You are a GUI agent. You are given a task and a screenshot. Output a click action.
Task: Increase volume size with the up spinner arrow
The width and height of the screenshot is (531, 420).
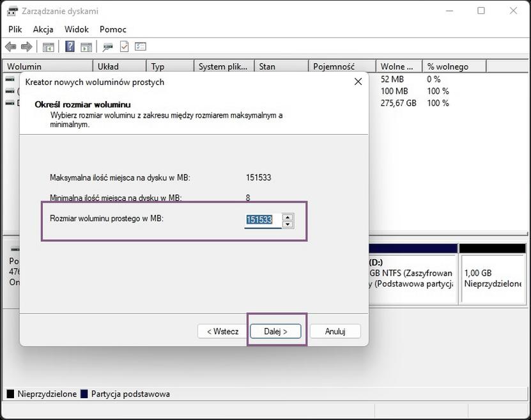tap(288, 217)
